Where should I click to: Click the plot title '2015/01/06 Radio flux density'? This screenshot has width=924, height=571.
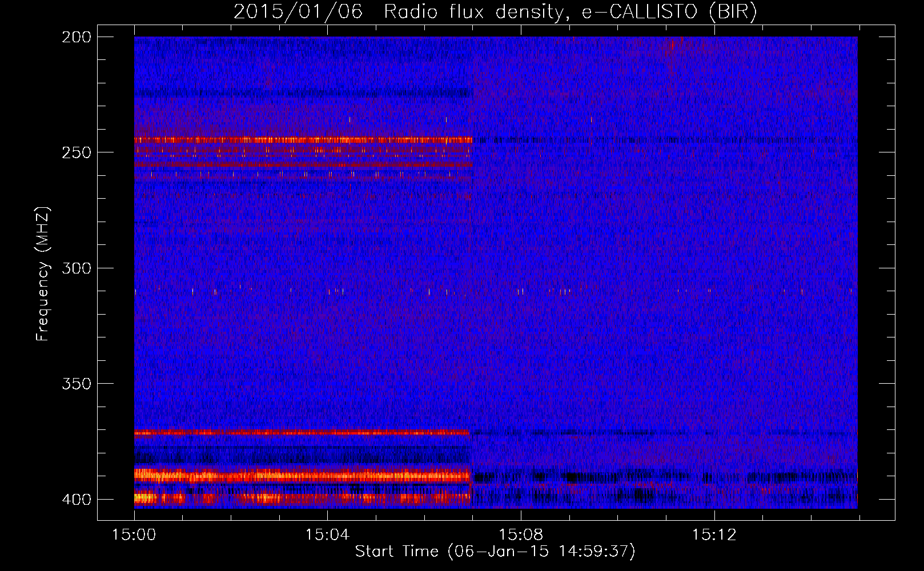click(495, 11)
